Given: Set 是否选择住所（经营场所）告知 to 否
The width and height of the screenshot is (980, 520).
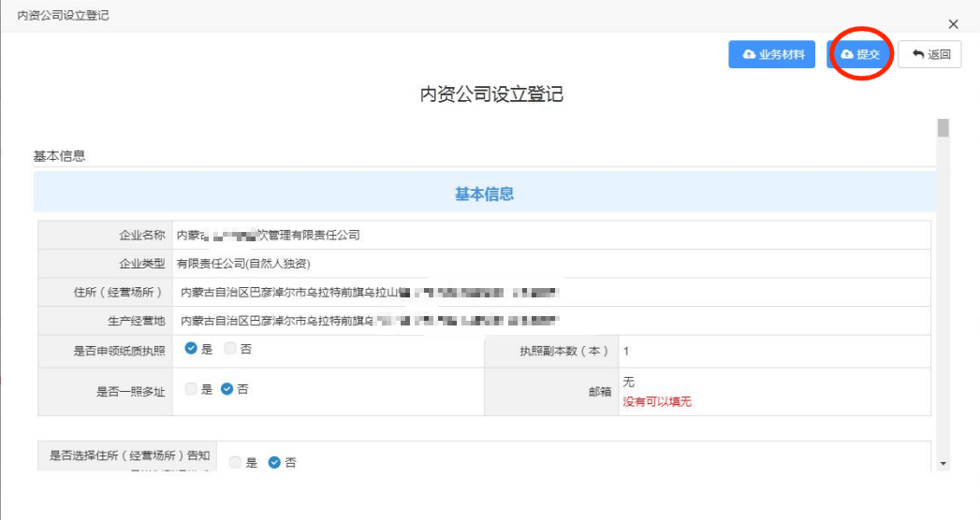Looking at the screenshot, I should click(274, 462).
